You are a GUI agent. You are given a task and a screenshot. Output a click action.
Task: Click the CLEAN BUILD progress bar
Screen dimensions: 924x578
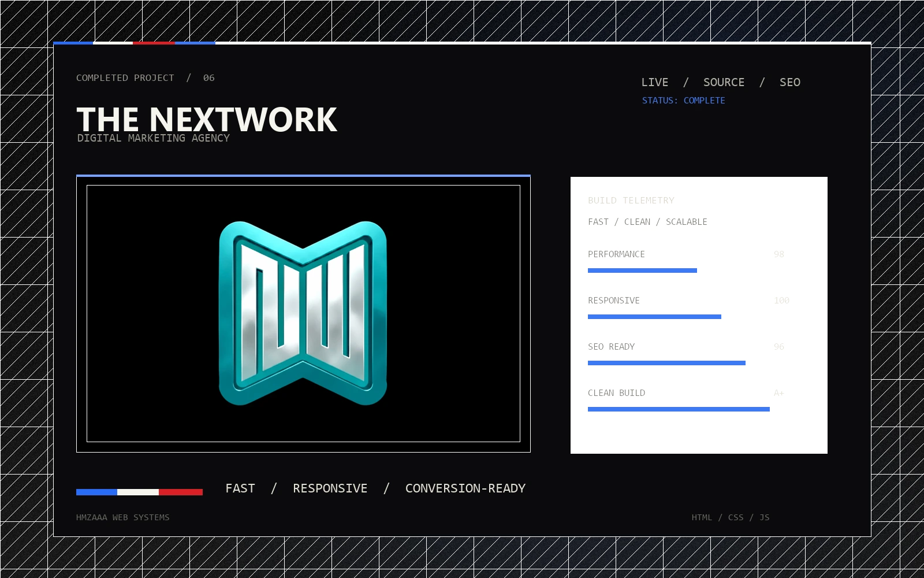pyautogui.click(x=679, y=409)
